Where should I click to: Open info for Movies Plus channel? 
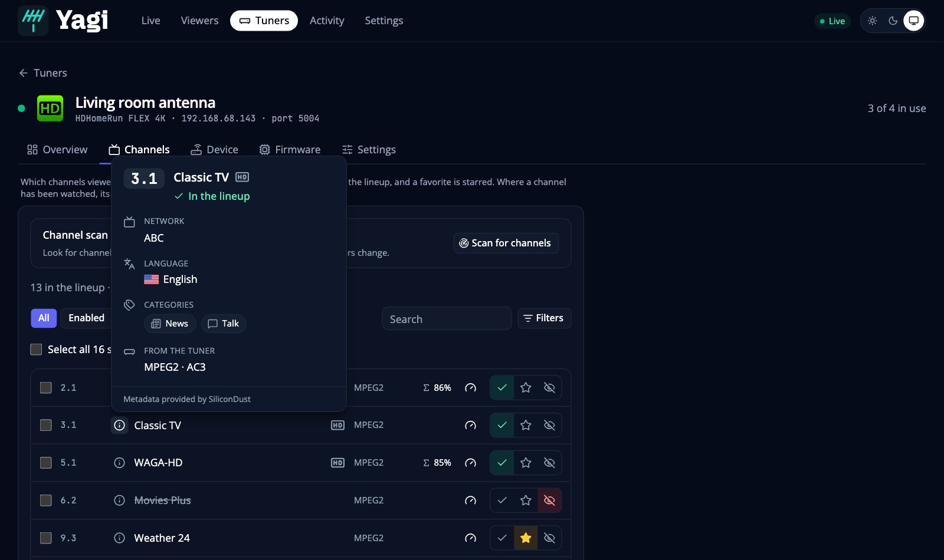pyautogui.click(x=120, y=500)
